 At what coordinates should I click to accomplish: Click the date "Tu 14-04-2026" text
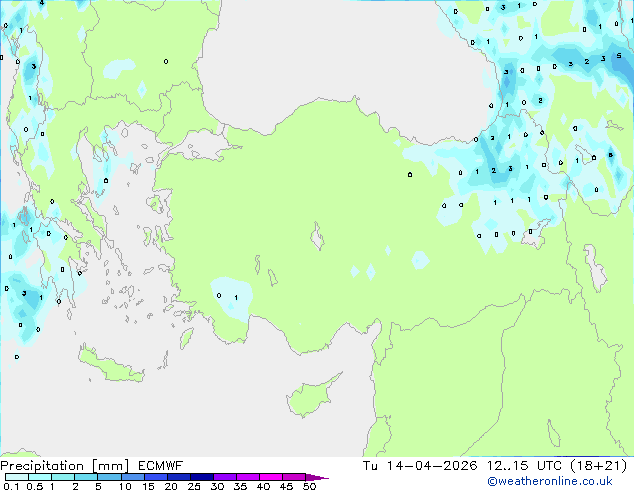coord(420,466)
